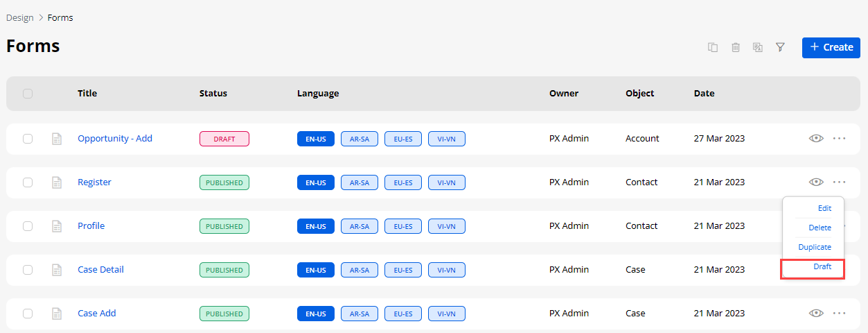Open three-dot menu for Opportunity - Add
This screenshot has width=868, height=333.
840,138
